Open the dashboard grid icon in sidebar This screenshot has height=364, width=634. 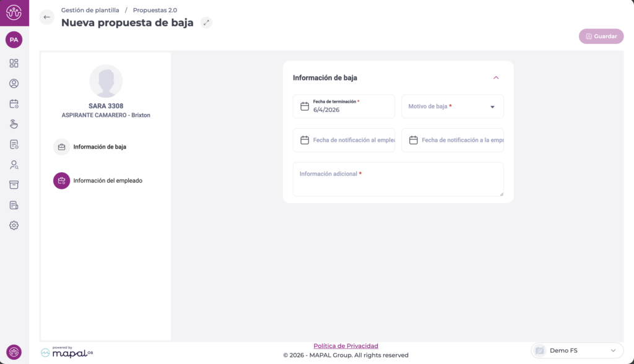14,63
